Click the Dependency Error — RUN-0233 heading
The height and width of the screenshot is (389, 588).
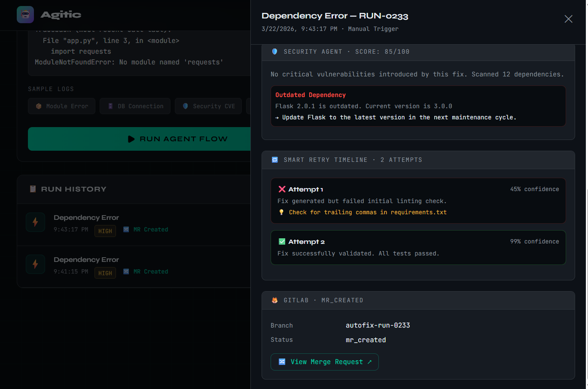(x=335, y=16)
